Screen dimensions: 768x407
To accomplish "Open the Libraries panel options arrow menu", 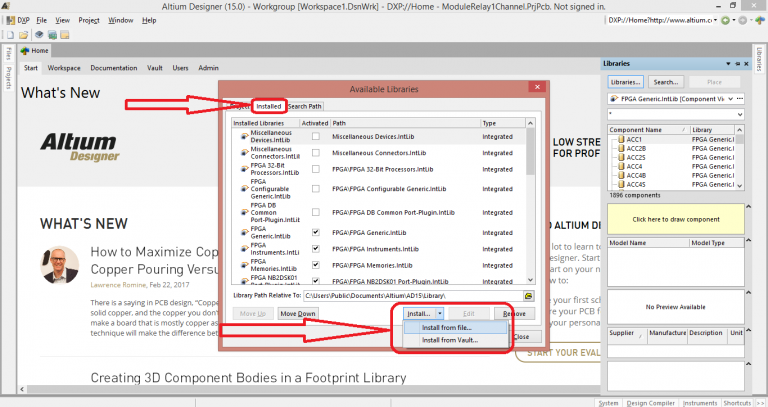I will coord(728,64).
